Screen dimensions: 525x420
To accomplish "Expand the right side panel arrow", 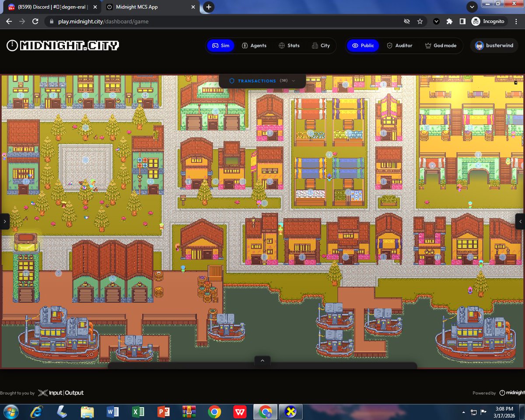I will (x=520, y=221).
